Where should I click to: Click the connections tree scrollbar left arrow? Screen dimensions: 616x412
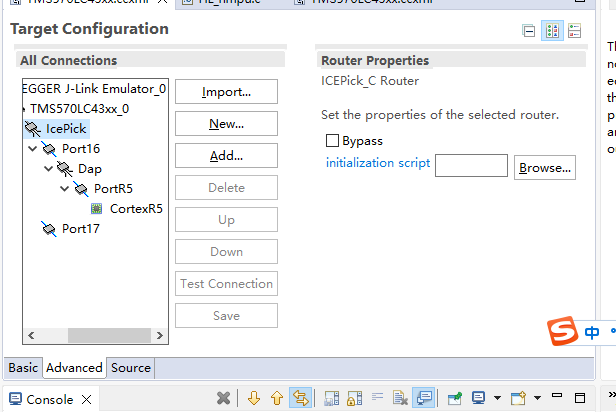click(31, 335)
